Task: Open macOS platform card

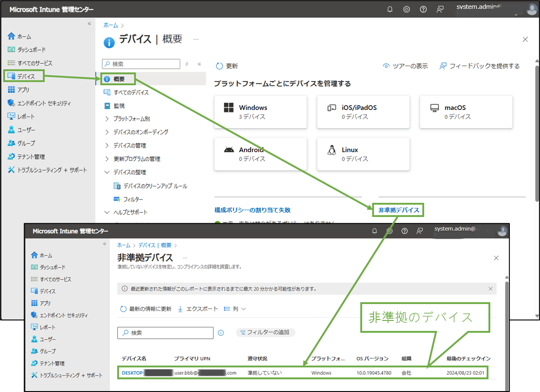Action: [x=466, y=112]
